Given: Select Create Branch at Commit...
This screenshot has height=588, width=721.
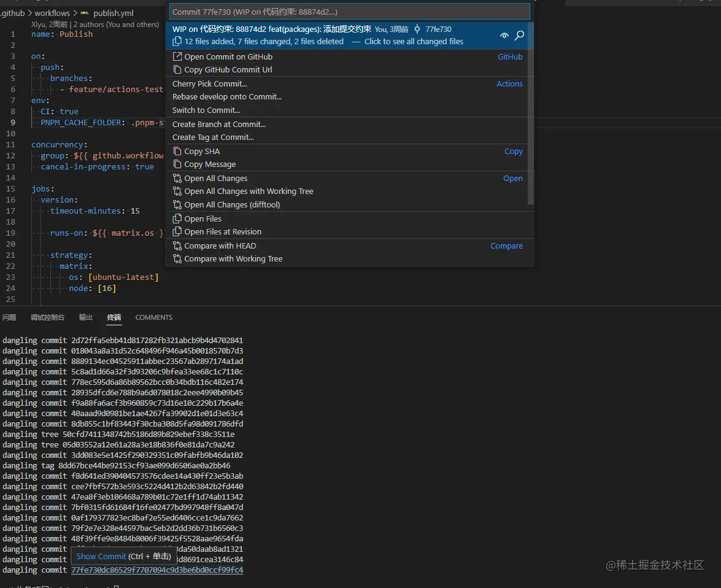Looking at the screenshot, I should click(x=350, y=124).
